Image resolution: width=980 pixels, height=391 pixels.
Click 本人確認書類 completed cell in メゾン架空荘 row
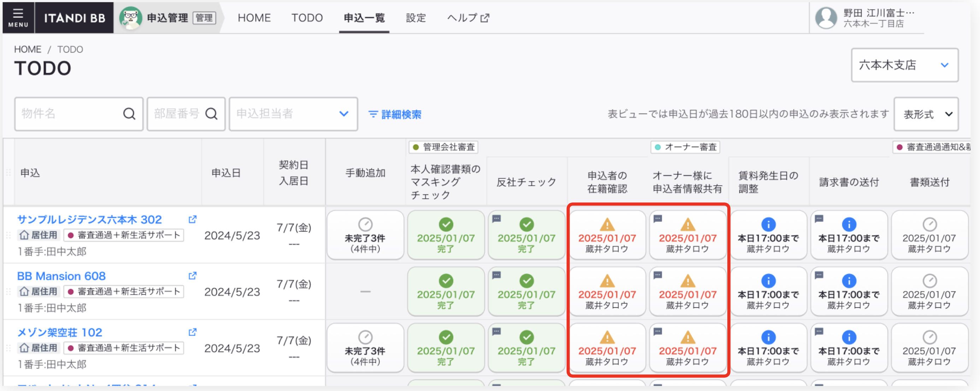click(x=446, y=348)
